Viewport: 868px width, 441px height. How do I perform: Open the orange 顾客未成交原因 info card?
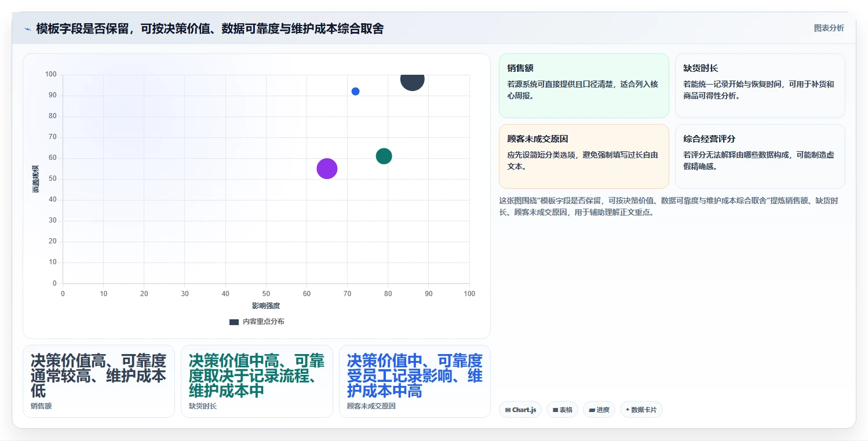pos(583,156)
